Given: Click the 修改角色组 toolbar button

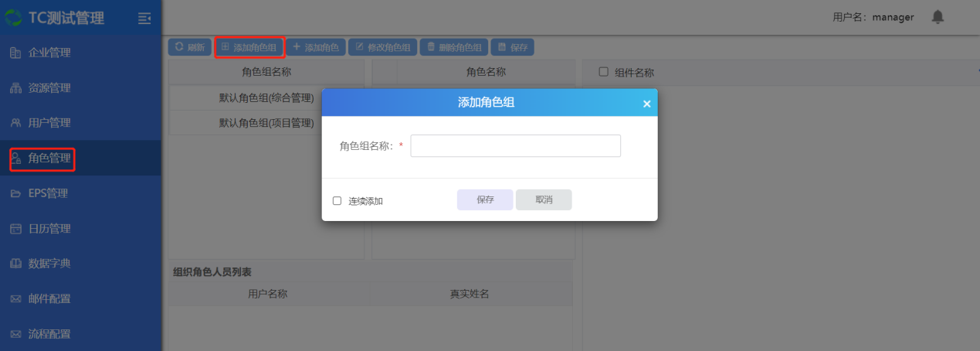Looking at the screenshot, I should pyautogui.click(x=382, y=47).
